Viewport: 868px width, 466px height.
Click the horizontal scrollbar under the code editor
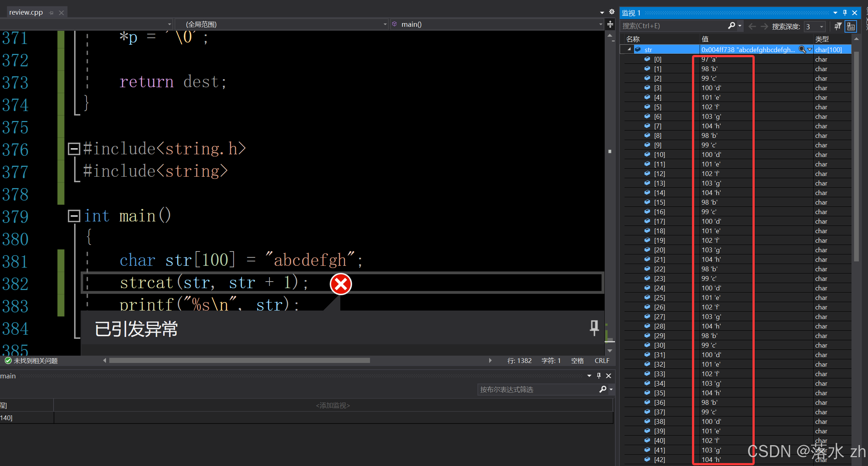[x=239, y=361]
